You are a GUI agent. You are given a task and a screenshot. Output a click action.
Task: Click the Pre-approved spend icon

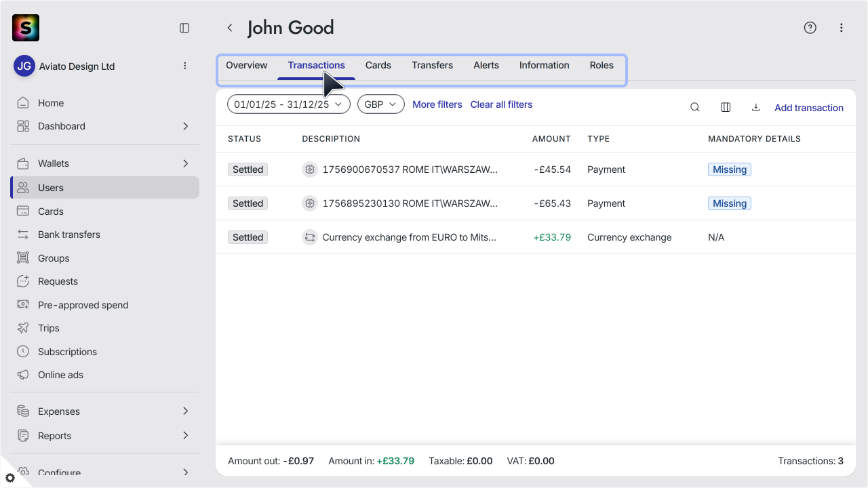[x=23, y=305]
